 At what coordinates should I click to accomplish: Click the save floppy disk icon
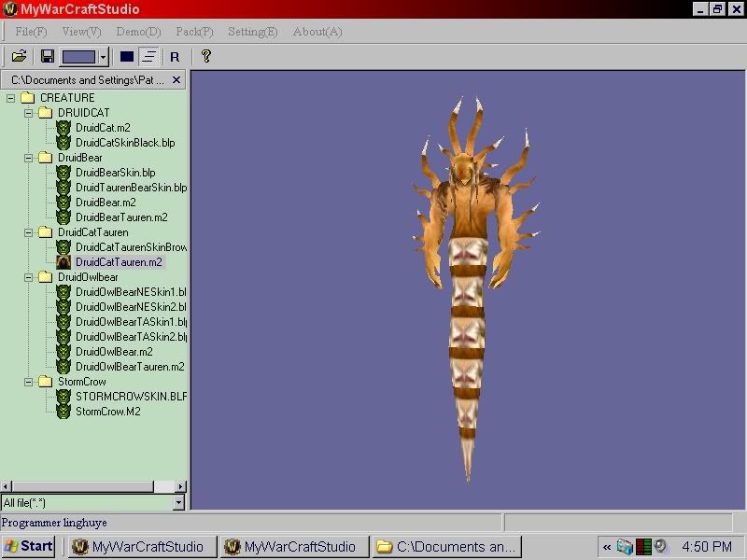click(x=48, y=57)
